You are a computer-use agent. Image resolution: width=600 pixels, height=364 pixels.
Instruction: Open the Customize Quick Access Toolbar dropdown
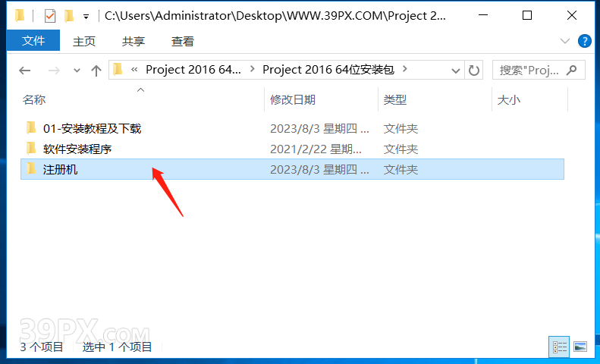tap(86, 17)
